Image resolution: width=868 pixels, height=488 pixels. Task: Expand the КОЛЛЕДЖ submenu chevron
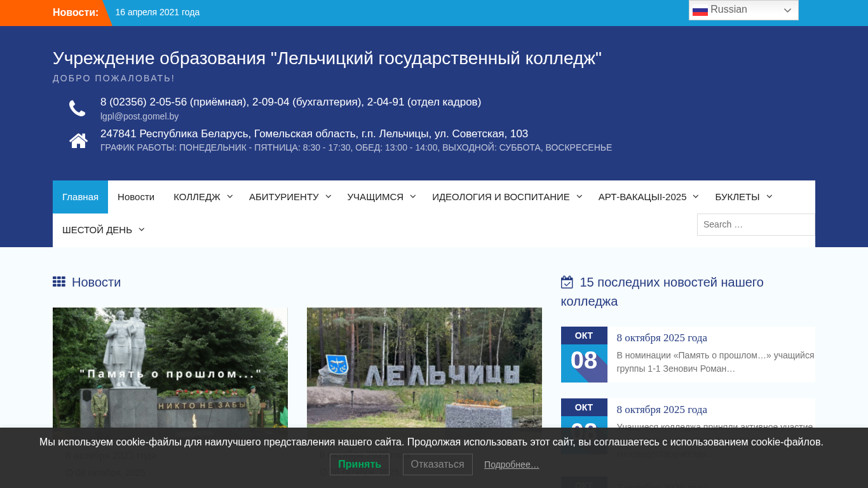pos(230,197)
